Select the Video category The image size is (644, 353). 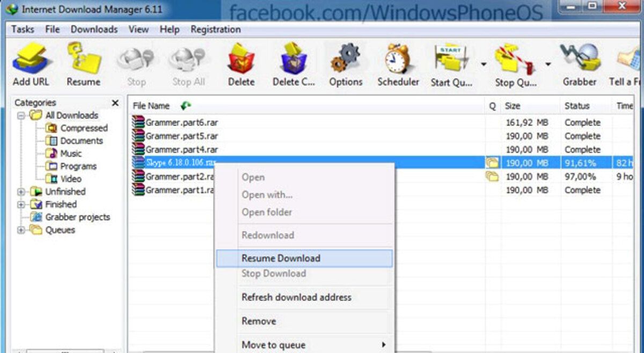pos(71,179)
